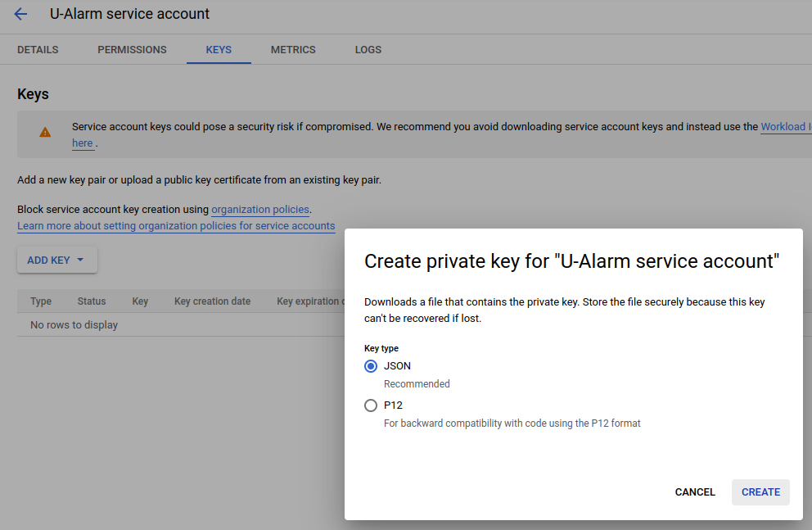812x530 pixels.
Task: Select the JSON key type option
Action: pos(371,366)
